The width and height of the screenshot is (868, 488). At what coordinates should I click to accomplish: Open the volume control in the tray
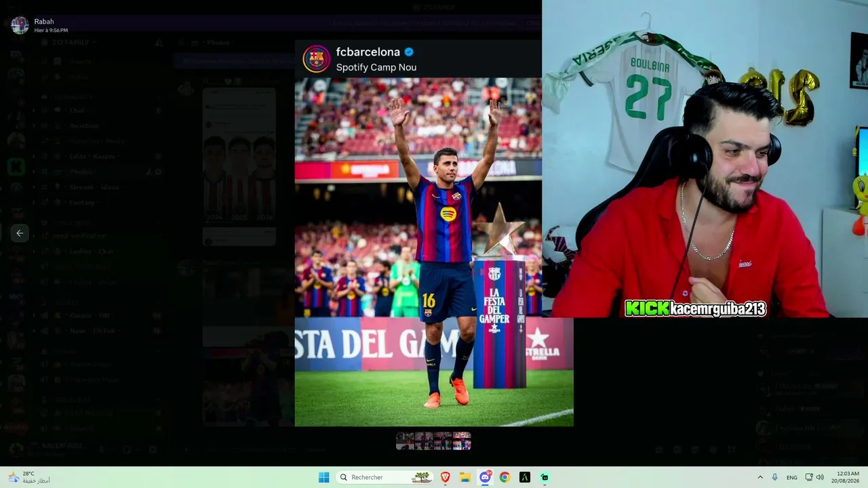click(820, 477)
